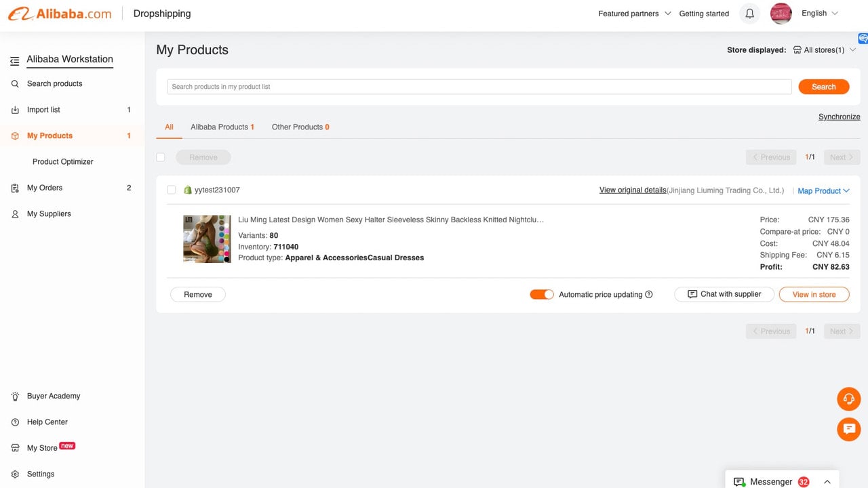Open the orange chat bubble icon
868x488 pixels.
(849, 429)
